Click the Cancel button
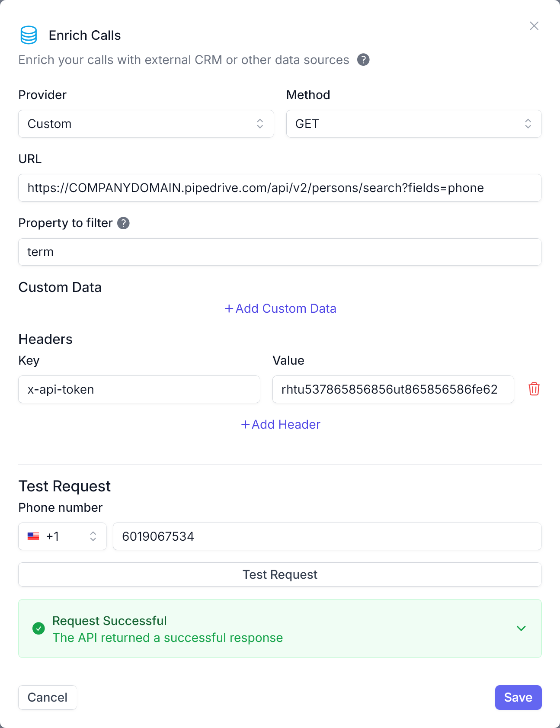 [x=48, y=697]
